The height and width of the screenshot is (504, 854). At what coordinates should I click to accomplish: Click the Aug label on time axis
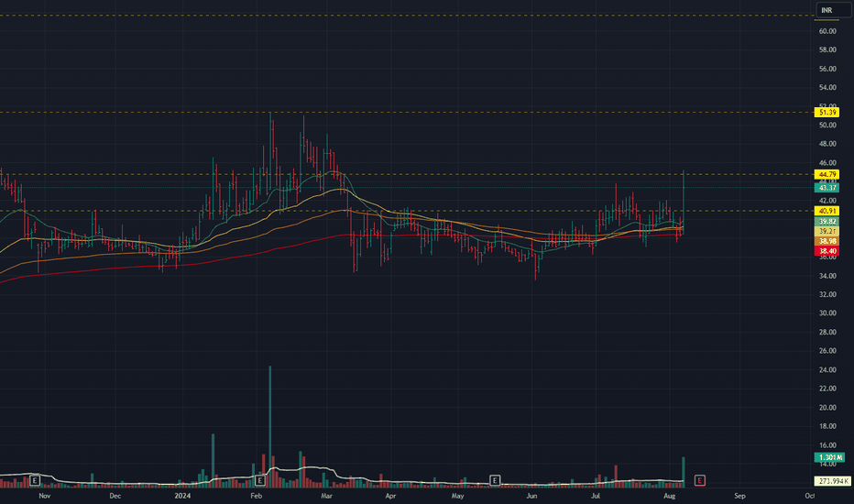tap(670, 496)
